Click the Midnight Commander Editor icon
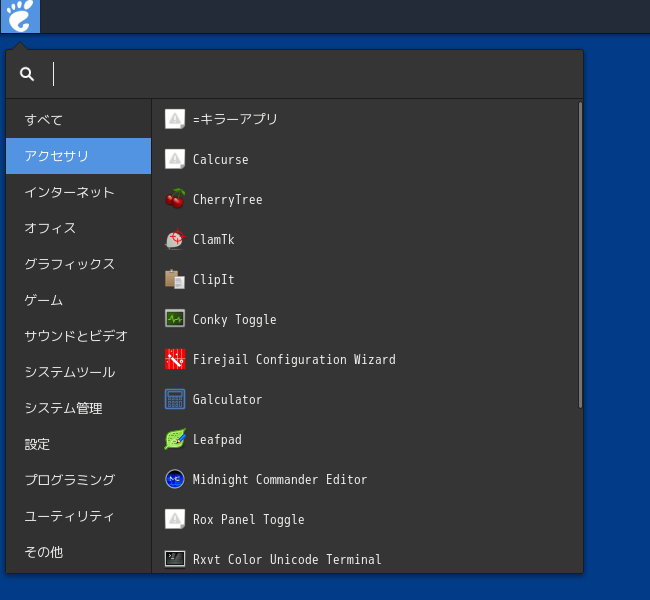The width and height of the screenshot is (650, 600). tap(175, 479)
